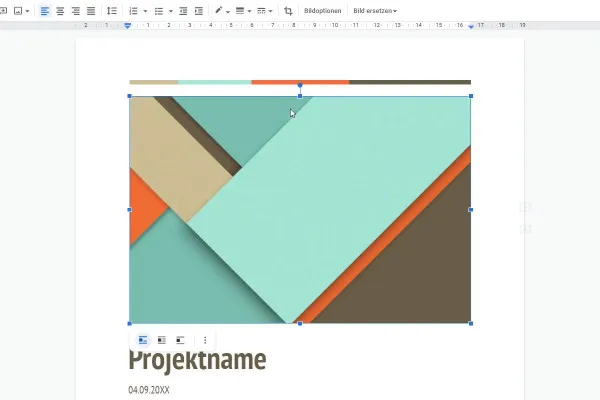Apply justified alignment
The height and width of the screenshot is (400, 600).
click(x=91, y=11)
